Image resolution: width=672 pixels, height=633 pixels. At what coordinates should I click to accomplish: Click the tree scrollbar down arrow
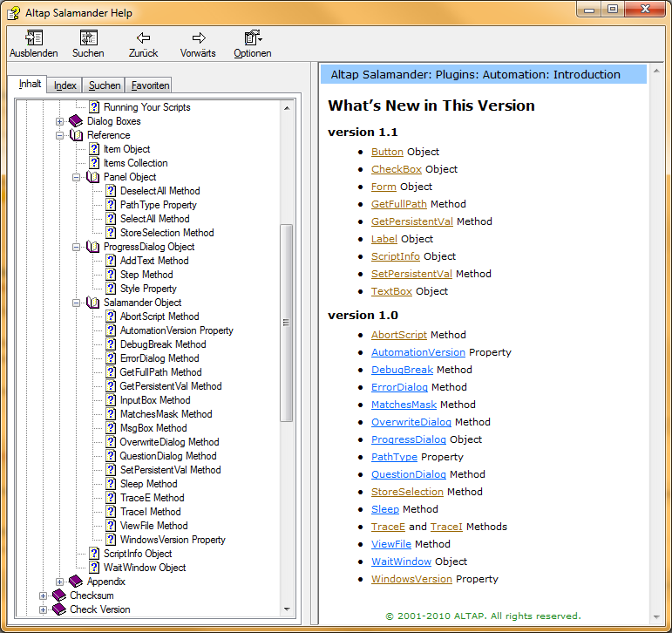coord(287,609)
